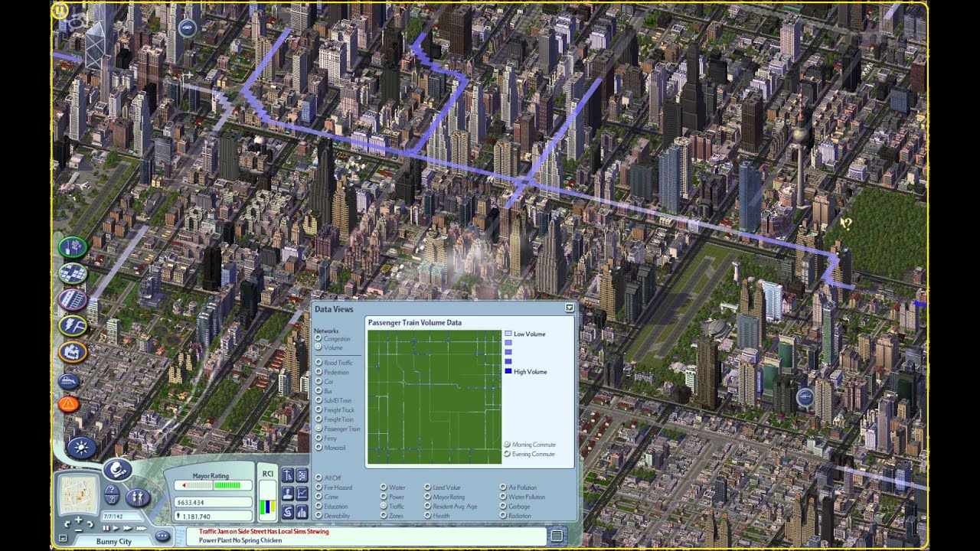Open the bar chart statistics icon
Viewport: 980px width, 551px height.
[302, 512]
